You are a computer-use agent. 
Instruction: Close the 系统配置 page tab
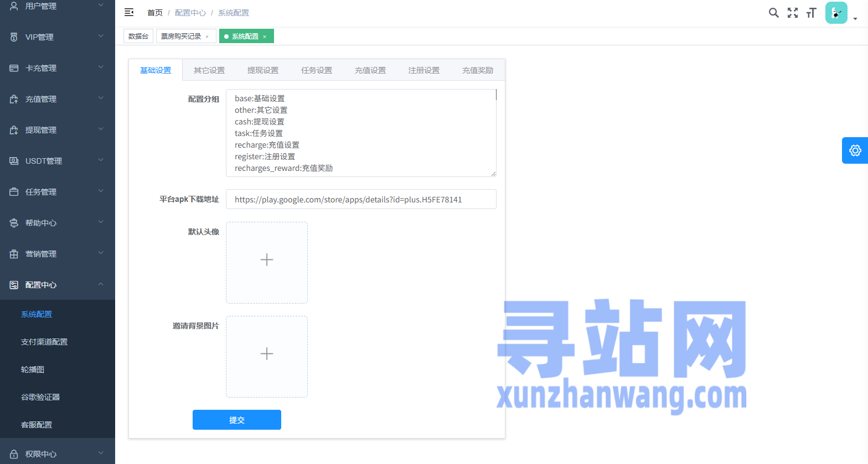[265, 37]
